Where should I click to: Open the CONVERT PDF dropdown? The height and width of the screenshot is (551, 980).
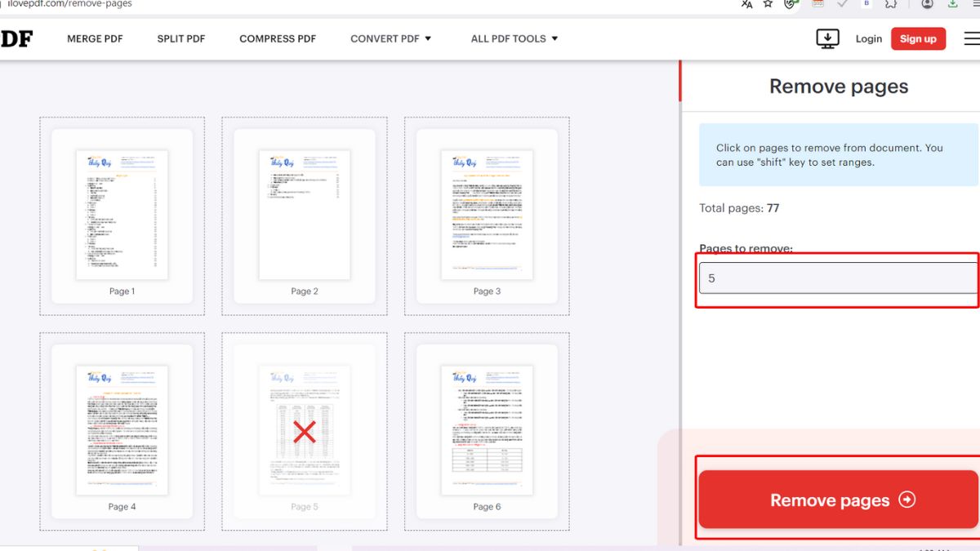[x=390, y=38]
